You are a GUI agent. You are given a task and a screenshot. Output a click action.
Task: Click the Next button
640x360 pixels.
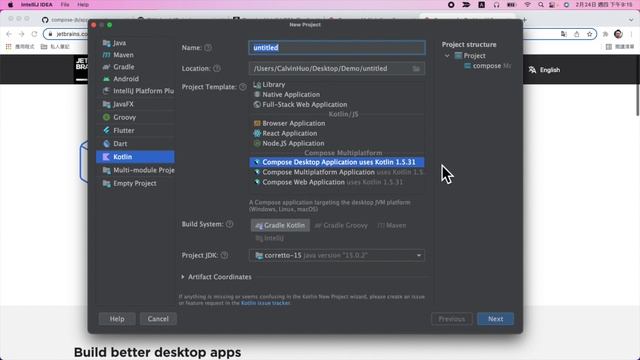(496, 319)
